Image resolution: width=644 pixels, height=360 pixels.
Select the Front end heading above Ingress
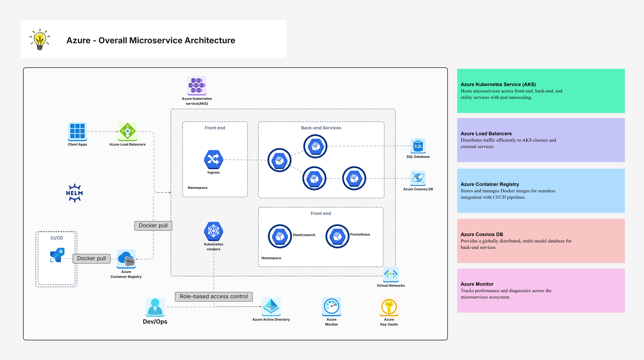[x=215, y=128]
